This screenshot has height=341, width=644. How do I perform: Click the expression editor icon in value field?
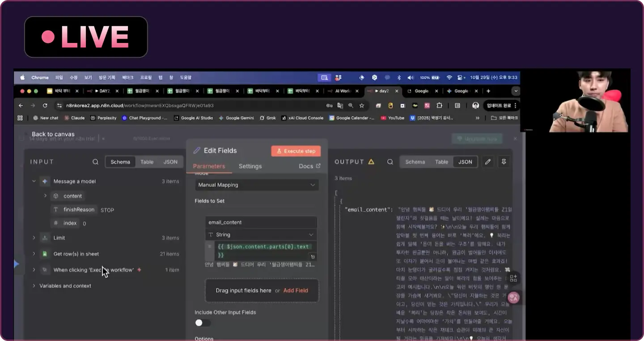pyautogui.click(x=313, y=257)
